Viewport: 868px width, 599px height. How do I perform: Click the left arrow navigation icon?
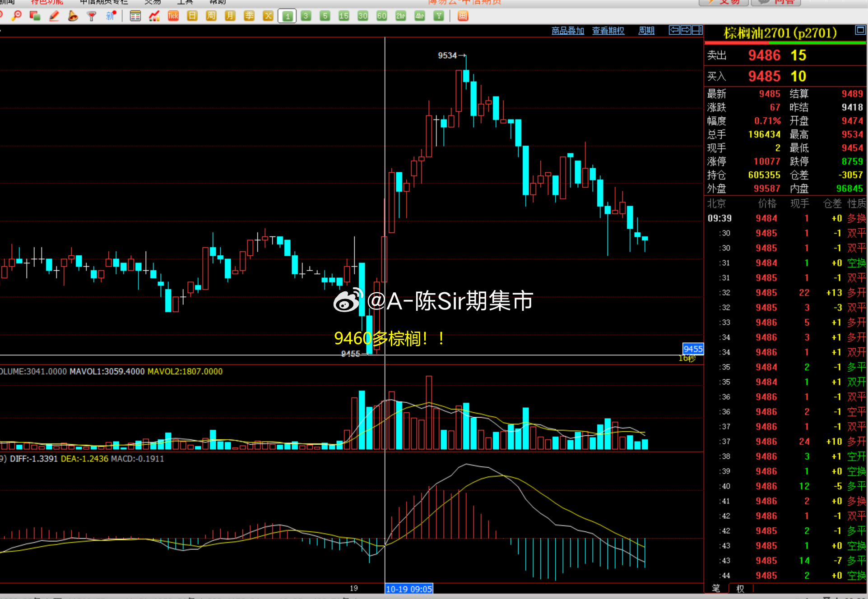pos(674,30)
